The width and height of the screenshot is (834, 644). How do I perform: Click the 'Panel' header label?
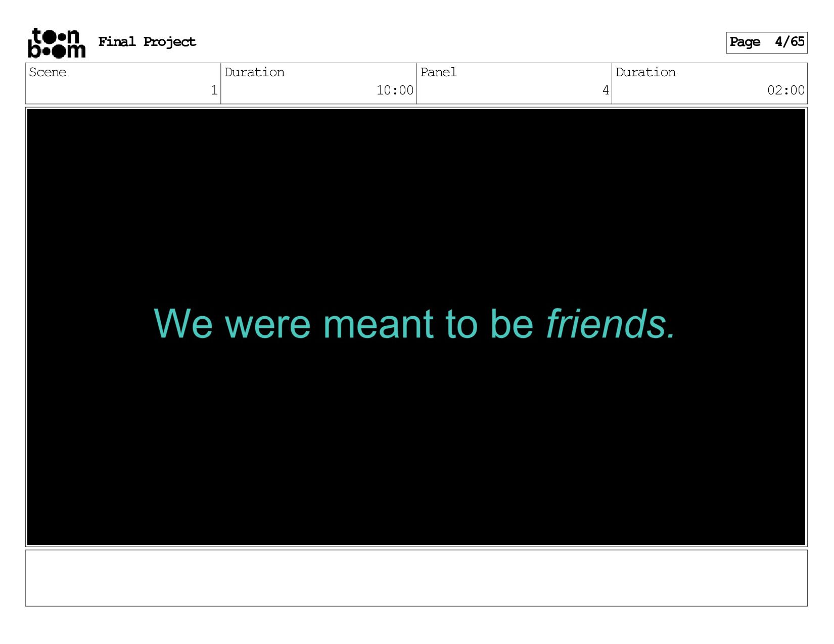[x=438, y=72]
